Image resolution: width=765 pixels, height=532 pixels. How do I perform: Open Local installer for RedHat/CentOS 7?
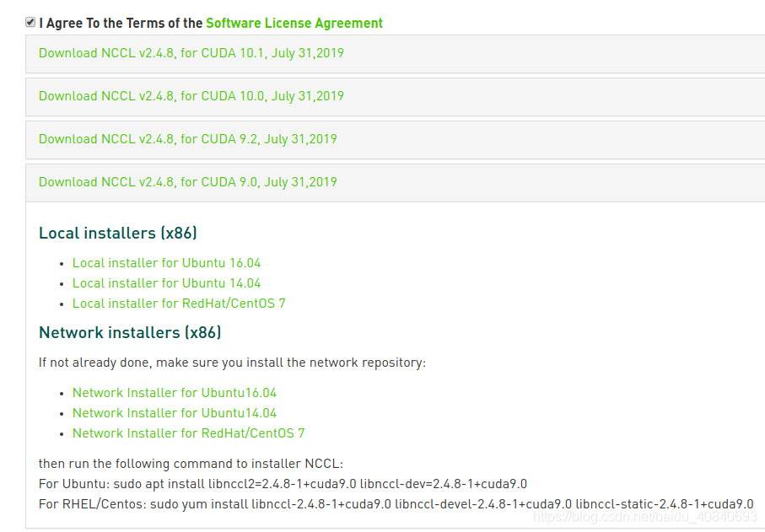click(x=179, y=304)
